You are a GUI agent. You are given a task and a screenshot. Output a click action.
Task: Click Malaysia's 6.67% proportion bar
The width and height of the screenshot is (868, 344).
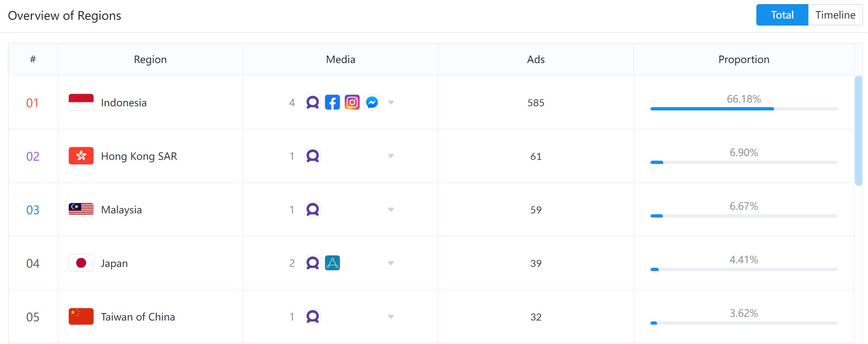(x=744, y=216)
